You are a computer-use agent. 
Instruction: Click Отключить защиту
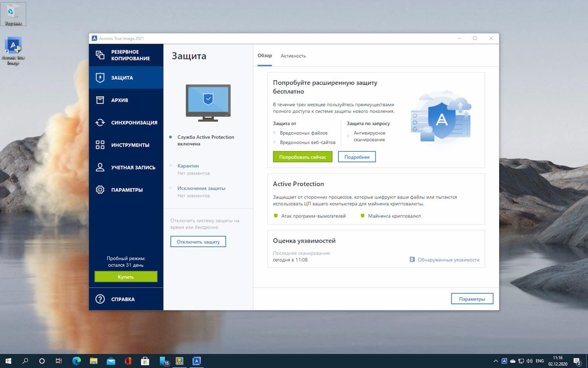point(198,241)
